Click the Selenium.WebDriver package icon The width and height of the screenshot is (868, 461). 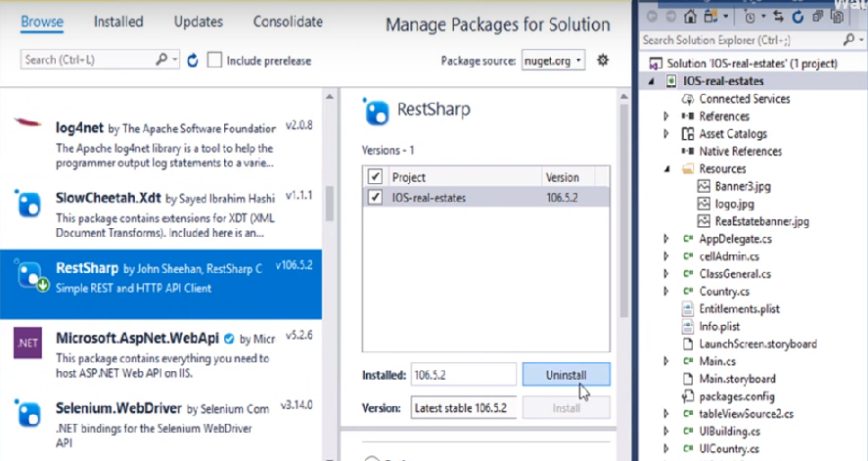click(27, 413)
